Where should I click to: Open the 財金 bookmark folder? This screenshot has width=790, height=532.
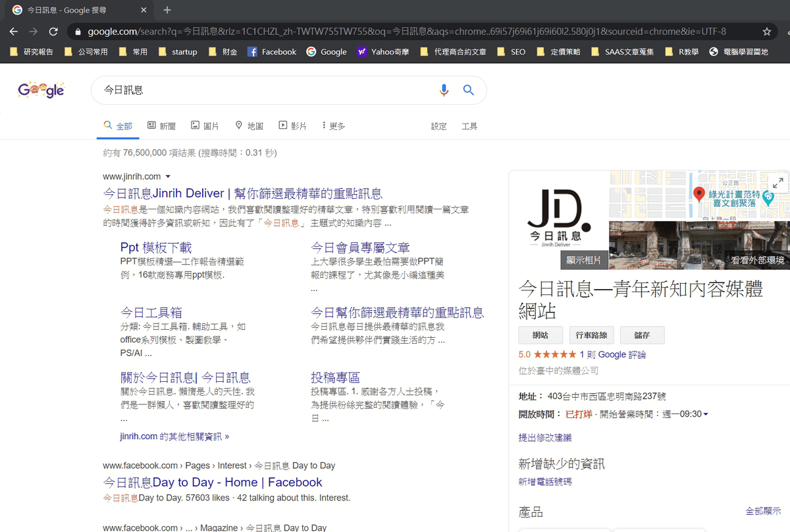(223, 51)
